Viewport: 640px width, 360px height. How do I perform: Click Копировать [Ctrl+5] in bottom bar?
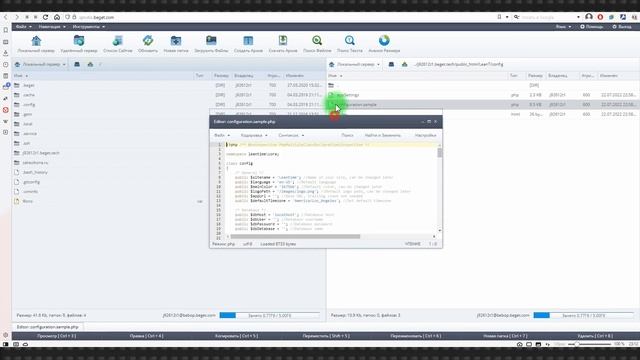click(x=236, y=336)
